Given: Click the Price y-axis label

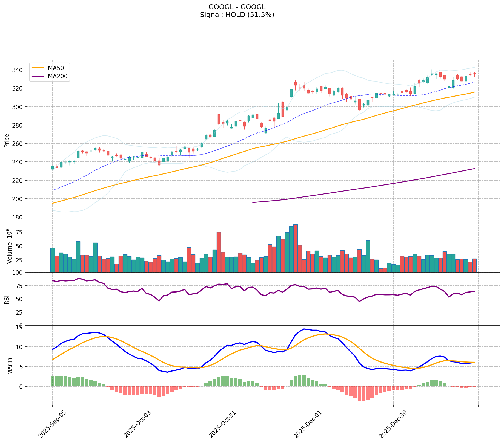Looking at the screenshot, I should coord(7,140).
